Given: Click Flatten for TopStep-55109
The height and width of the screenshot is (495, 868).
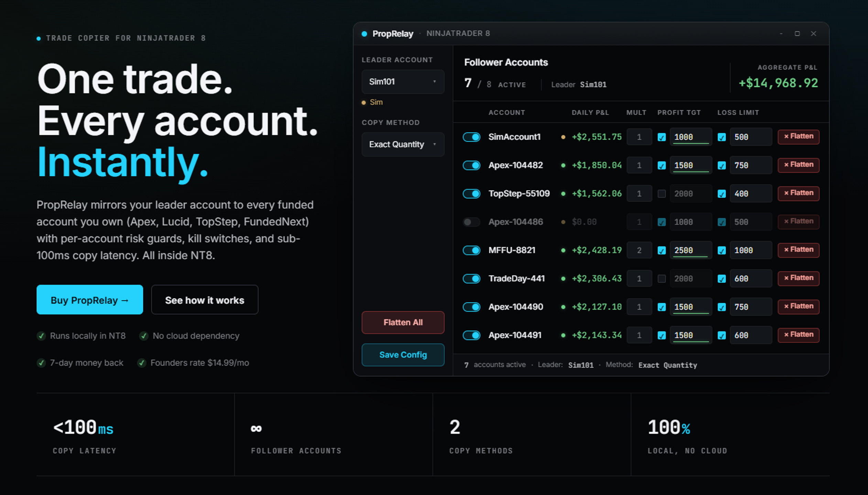Looking at the screenshot, I should tap(798, 193).
